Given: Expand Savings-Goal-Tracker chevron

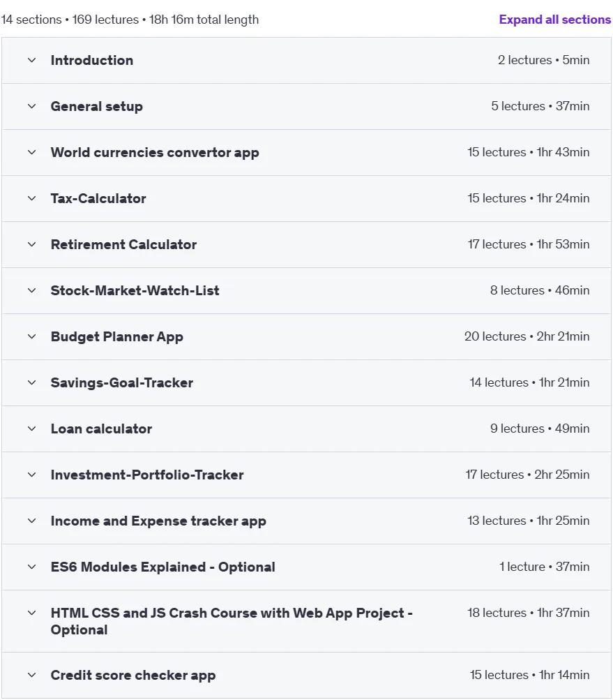Looking at the screenshot, I should coord(31,382).
